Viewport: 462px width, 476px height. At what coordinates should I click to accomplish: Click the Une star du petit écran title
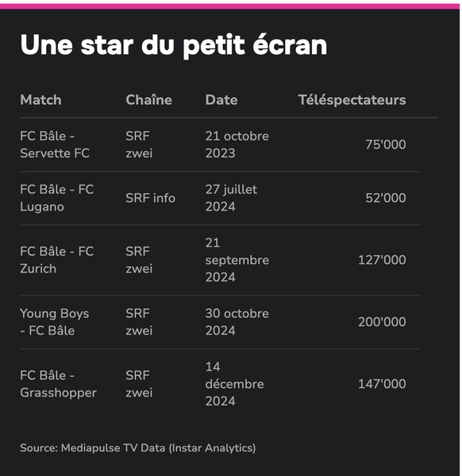coord(174,45)
